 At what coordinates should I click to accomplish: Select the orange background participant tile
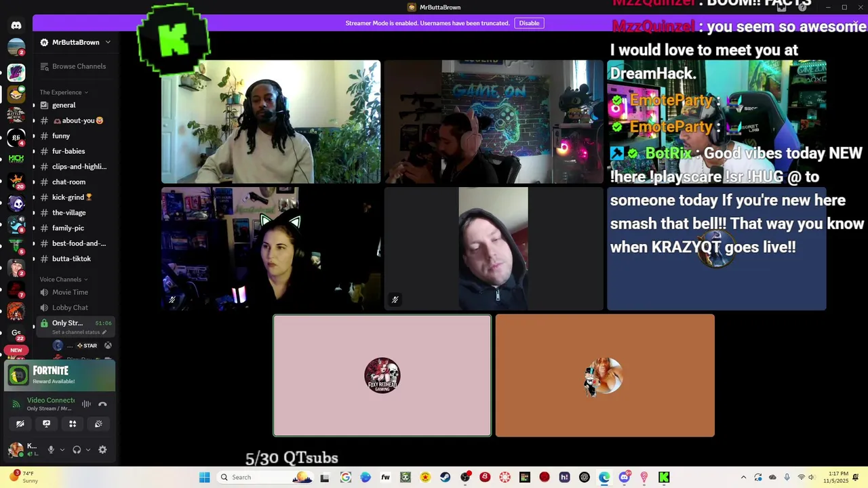[605, 375]
